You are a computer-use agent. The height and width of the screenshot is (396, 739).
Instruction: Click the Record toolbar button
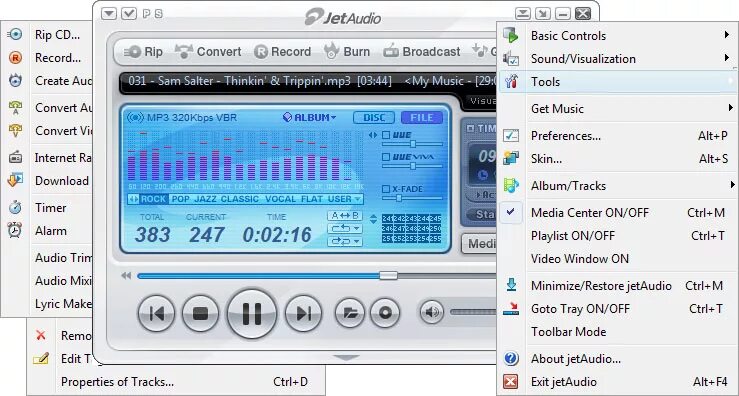(282, 51)
